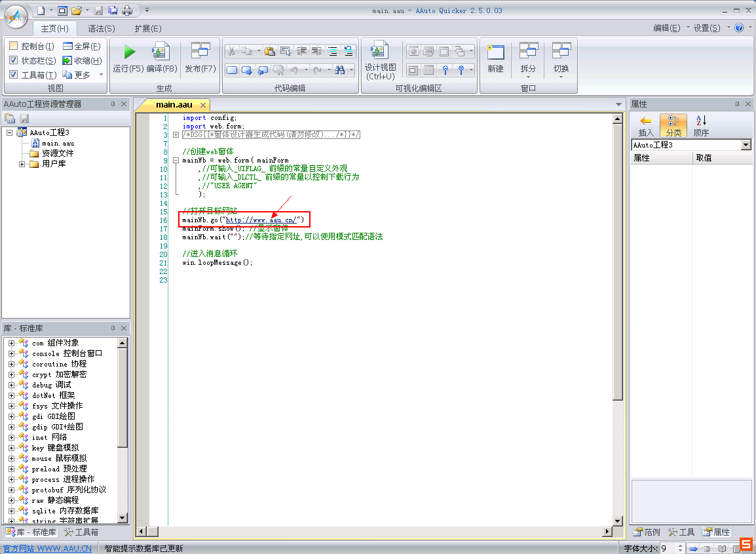
Task: Click the Insert (插入) arrow in Properties panel
Action: coord(646,121)
